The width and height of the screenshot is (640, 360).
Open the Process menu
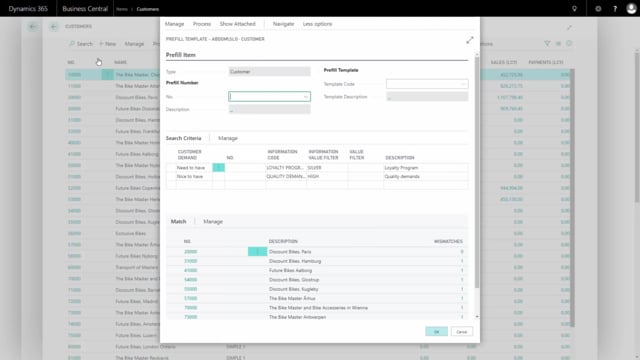point(202,24)
